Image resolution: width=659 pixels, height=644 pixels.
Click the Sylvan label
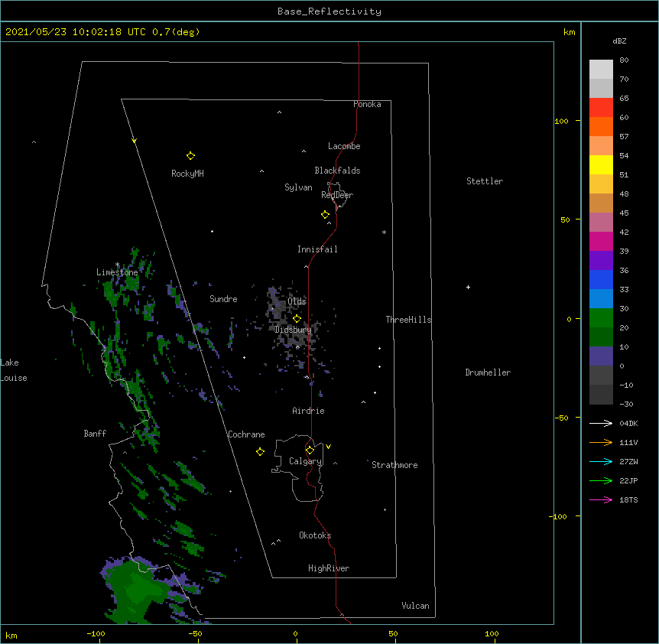tap(298, 187)
